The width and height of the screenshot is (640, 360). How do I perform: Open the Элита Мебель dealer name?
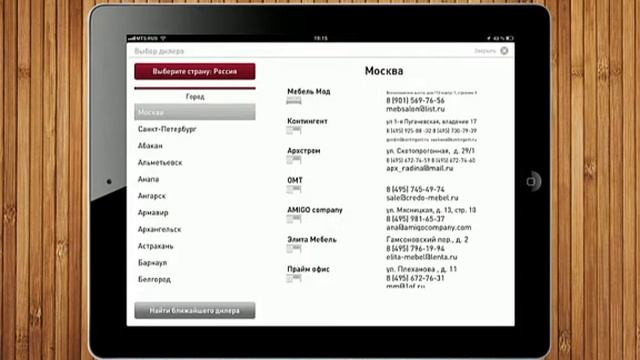312,240
